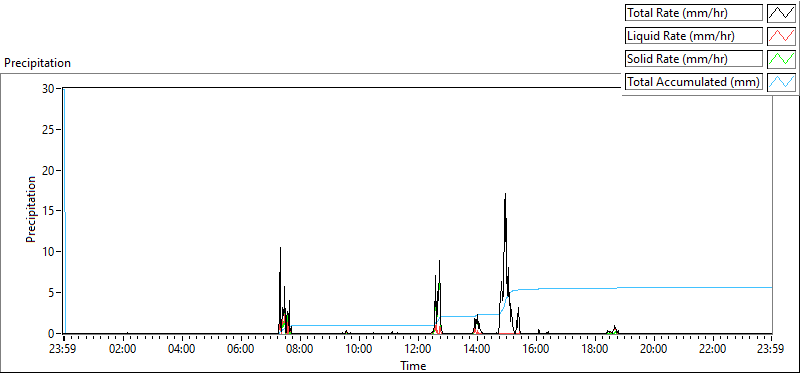Click the highest precipitation peak near 15:00
This screenshot has width=800, height=373.
pyautogui.click(x=505, y=194)
